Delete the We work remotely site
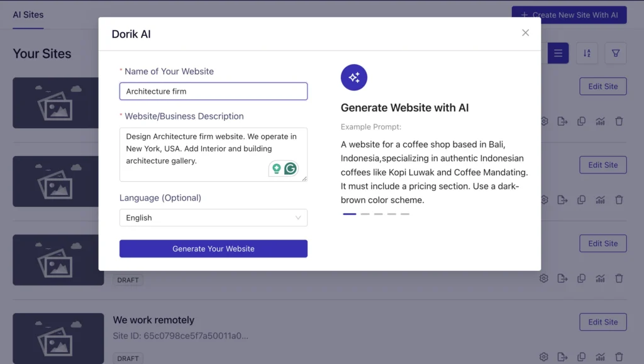Screen dimensions: 644x364 pos(619,356)
